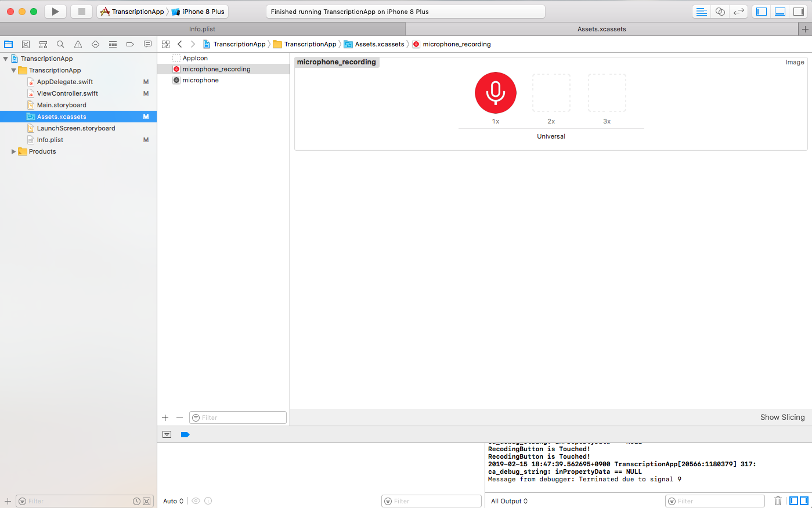
Task: Toggle the console pane
Action: coord(804,501)
